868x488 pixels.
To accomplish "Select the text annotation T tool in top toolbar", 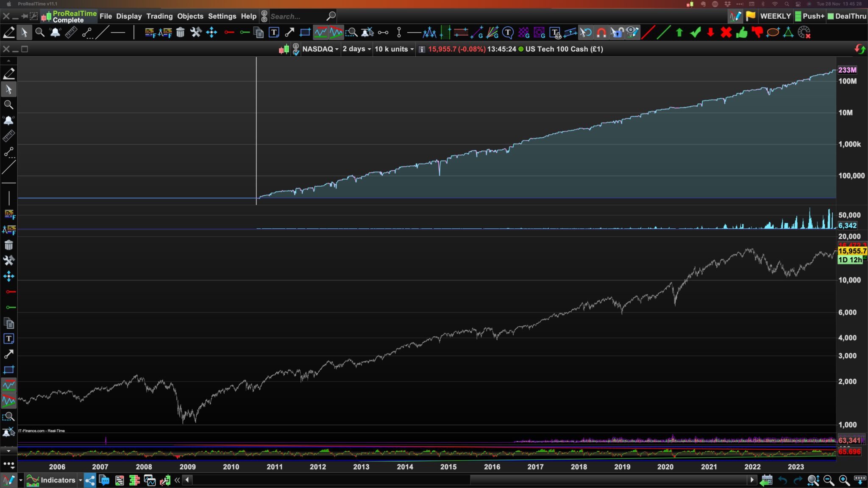I will (x=274, y=32).
